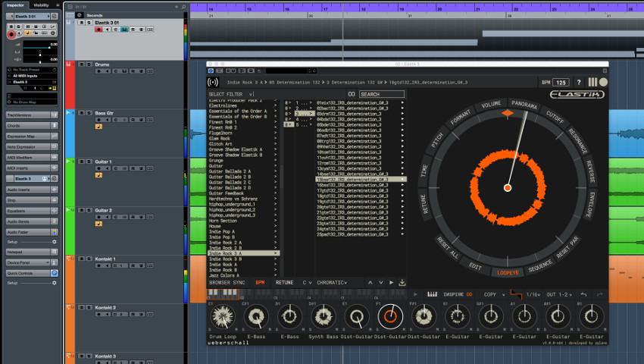
Task: Click the Inspector monitor speaker button
Action: click(19, 33)
